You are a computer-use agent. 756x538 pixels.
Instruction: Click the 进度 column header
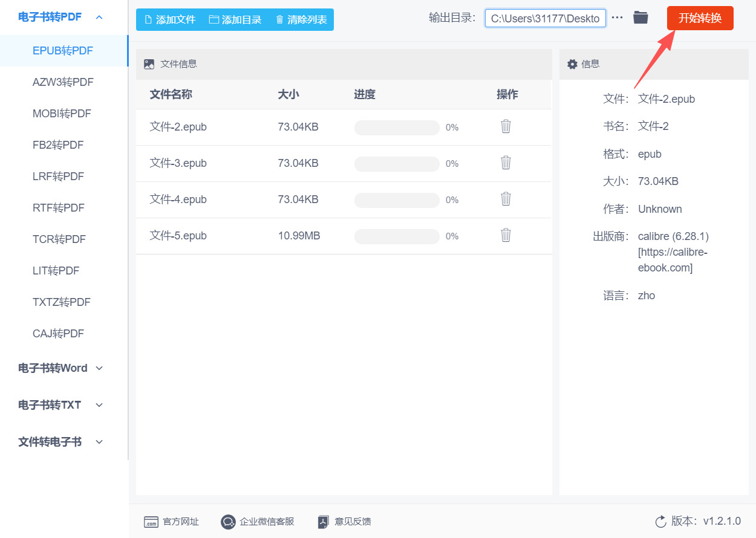tap(365, 94)
